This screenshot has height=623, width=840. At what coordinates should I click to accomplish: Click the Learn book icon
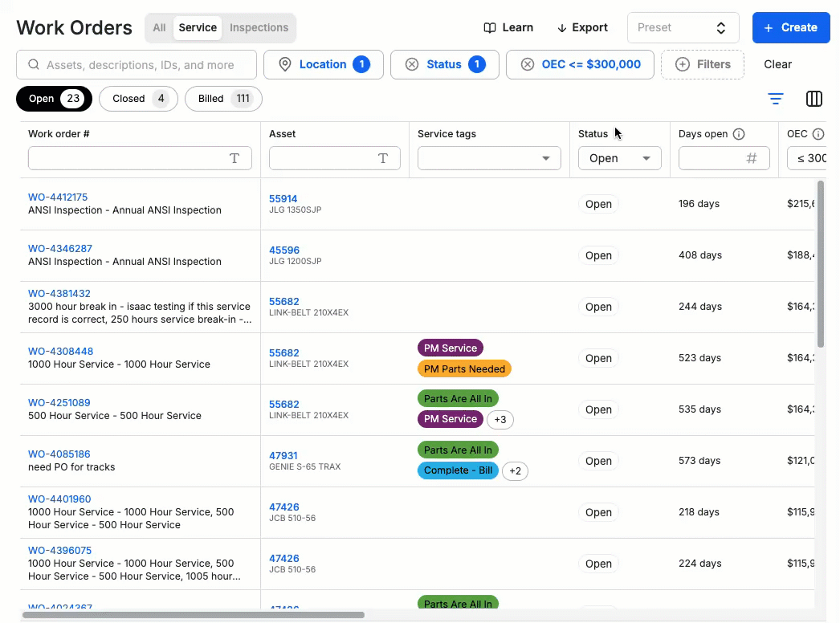click(489, 28)
